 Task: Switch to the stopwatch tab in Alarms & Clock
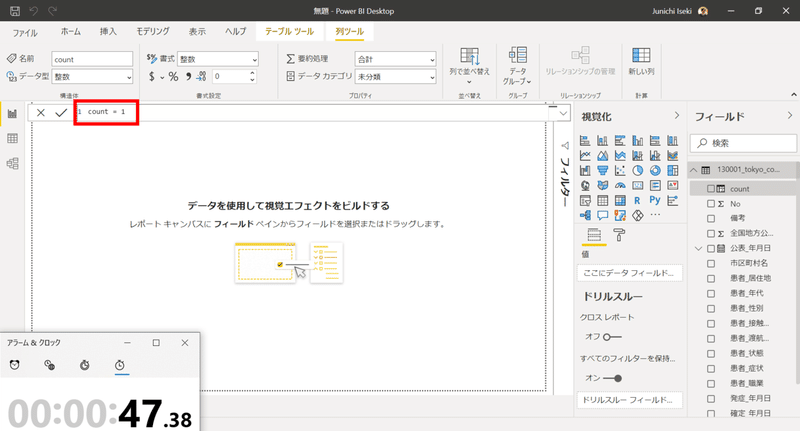click(x=120, y=365)
